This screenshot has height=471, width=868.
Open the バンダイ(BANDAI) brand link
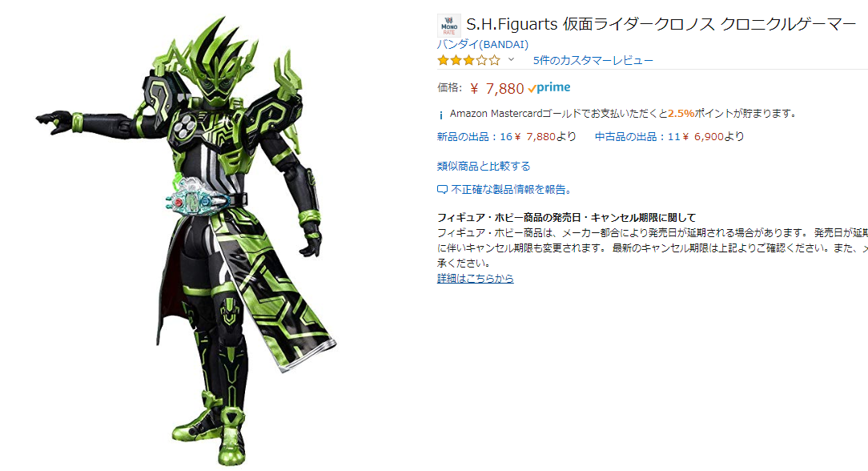click(x=483, y=44)
